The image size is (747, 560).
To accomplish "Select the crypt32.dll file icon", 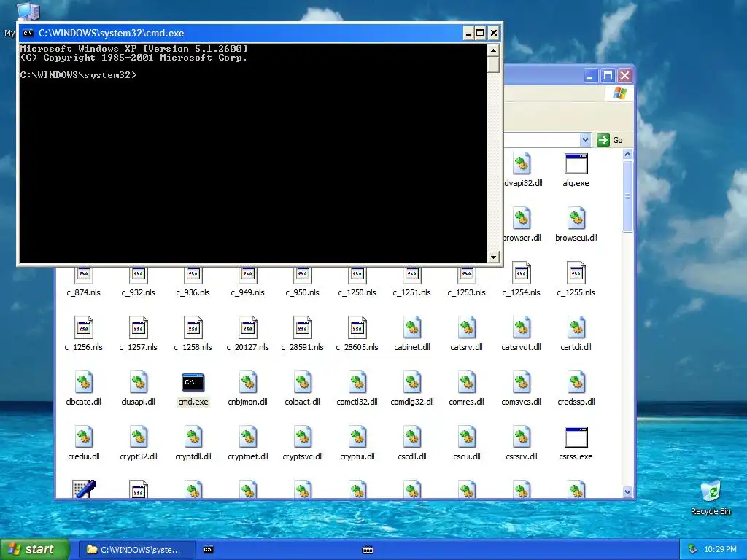I will (x=138, y=437).
